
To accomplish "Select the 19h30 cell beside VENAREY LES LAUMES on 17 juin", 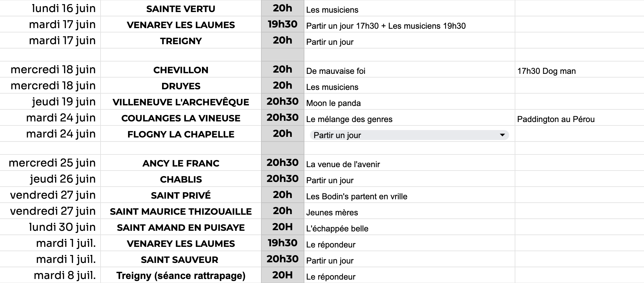I will [x=283, y=24].
